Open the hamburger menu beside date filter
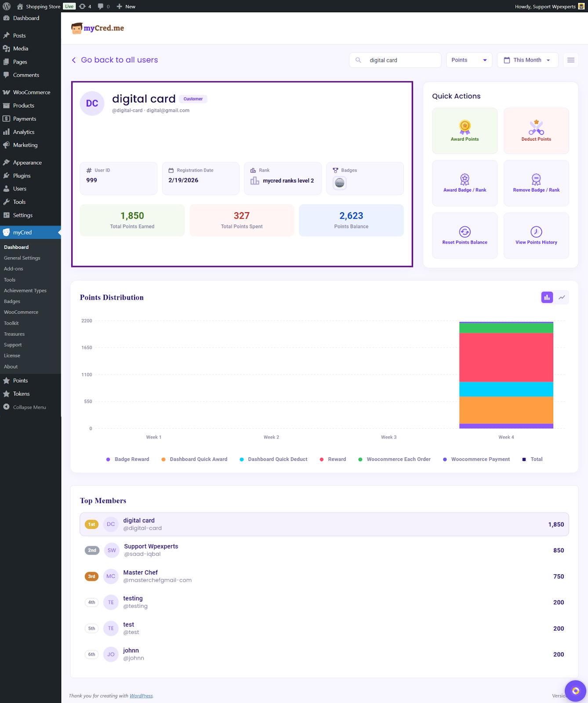 571,60
